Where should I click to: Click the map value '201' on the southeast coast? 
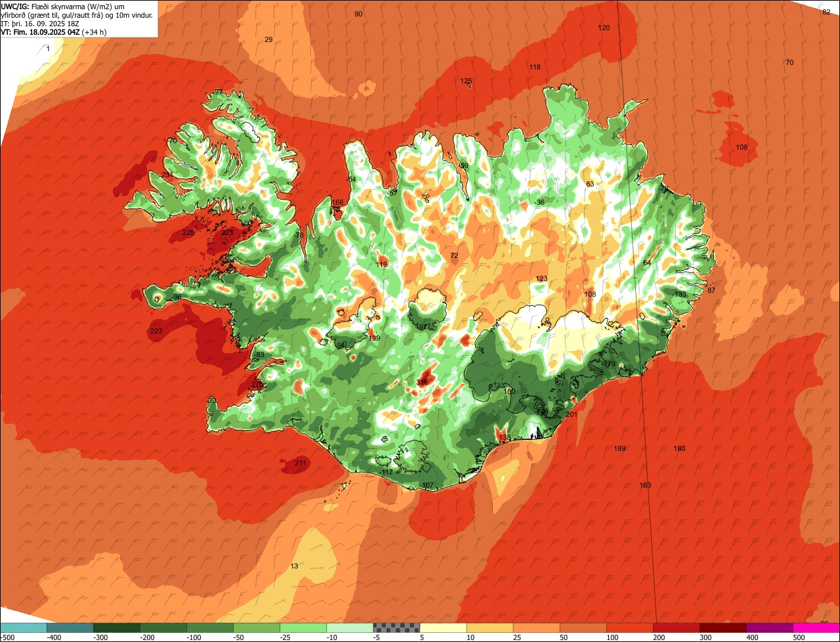pyautogui.click(x=571, y=414)
